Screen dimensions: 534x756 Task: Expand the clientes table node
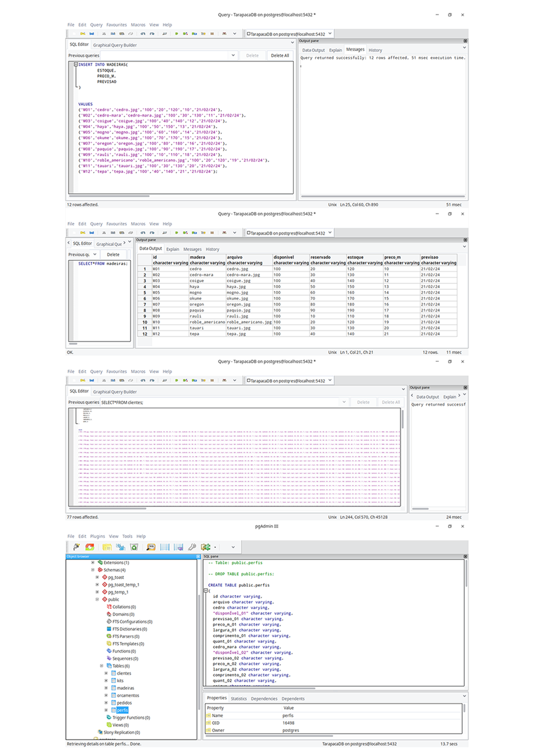(x=106, y=673)
